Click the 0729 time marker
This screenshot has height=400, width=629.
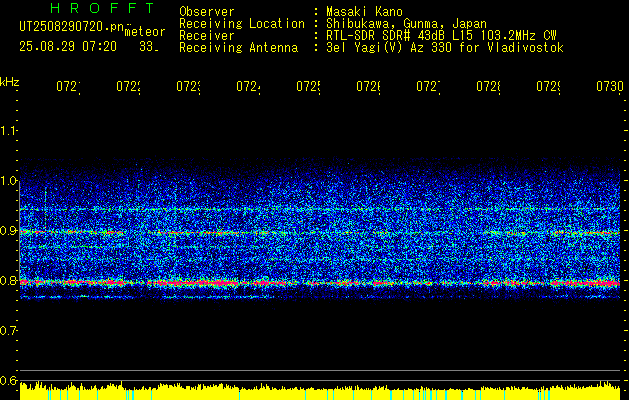coord(548,87)
